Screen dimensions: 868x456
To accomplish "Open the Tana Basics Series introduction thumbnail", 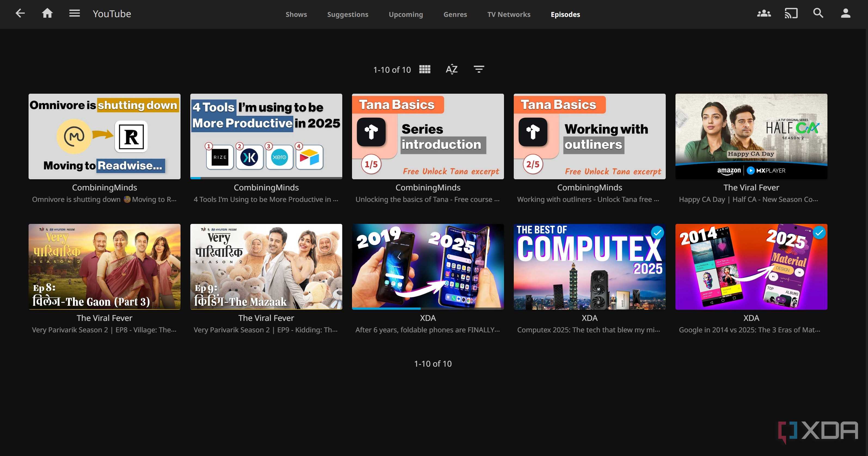I will pyautogui.click(x=428, y=136).
